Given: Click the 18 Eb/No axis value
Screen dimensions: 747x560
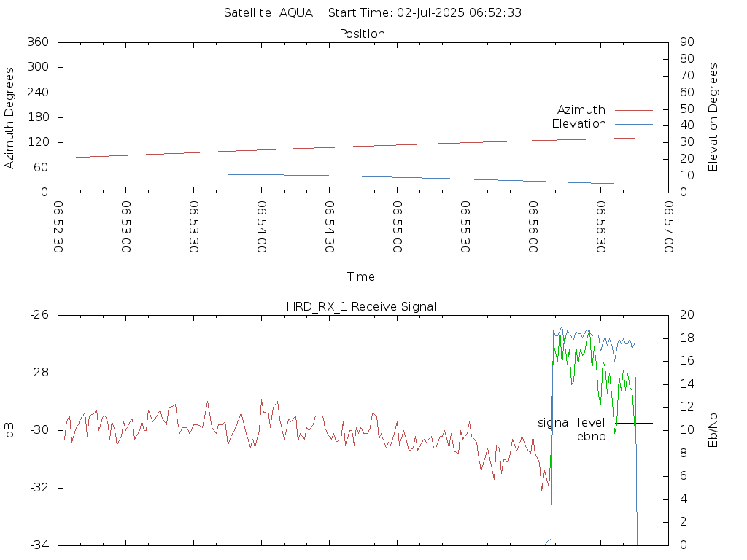Looking at the screenshot, I should 687,338.
